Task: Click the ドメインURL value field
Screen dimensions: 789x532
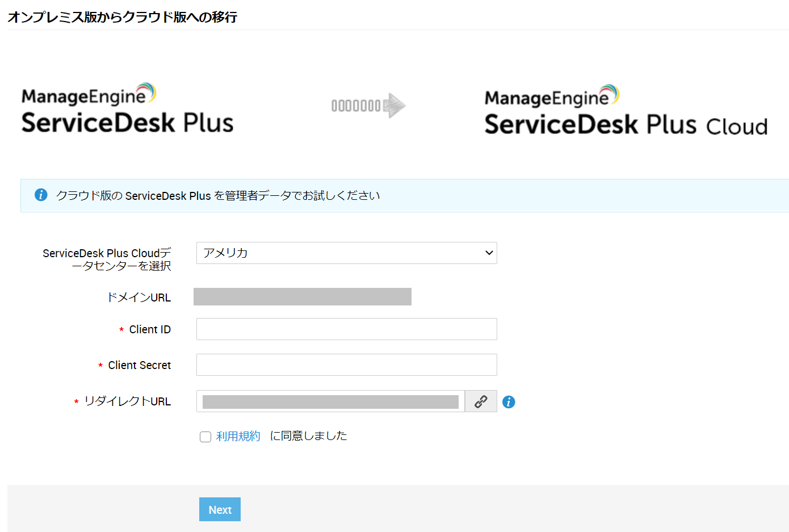Action: pos(302,297)
